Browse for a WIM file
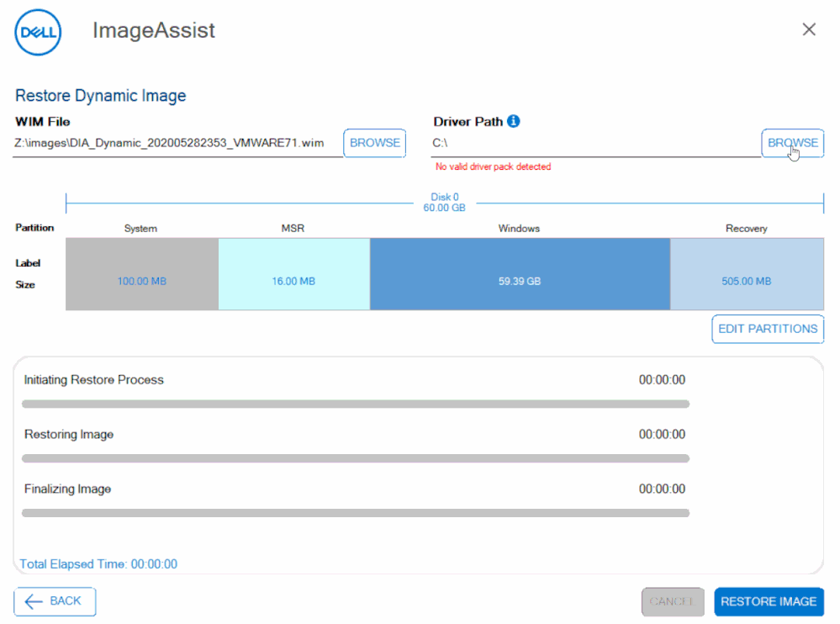 point(374,143)
